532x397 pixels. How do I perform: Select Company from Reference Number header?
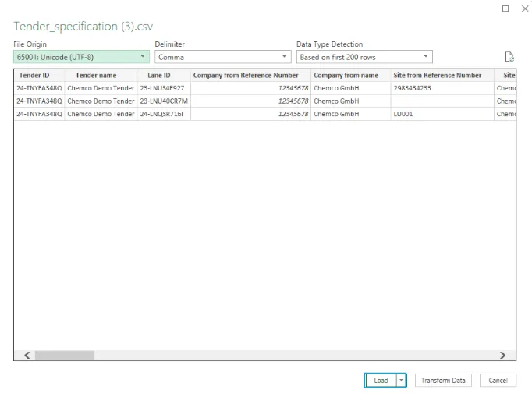pos(250,76)
